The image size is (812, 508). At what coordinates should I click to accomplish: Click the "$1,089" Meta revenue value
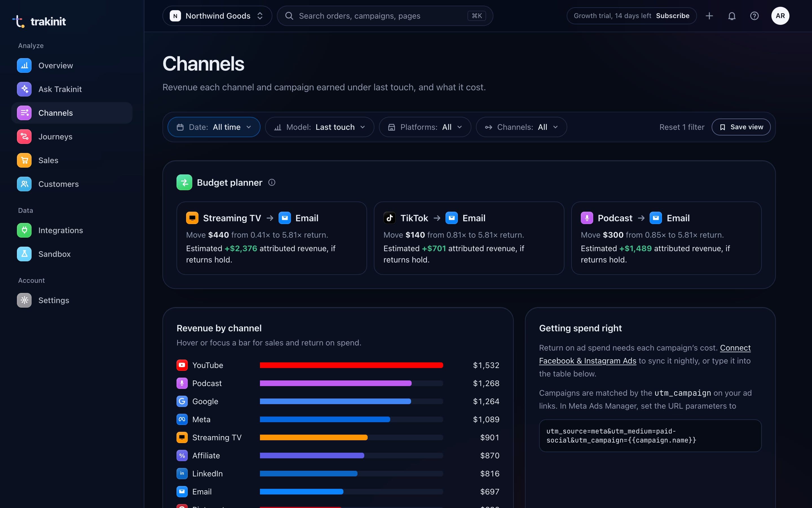[486, 419]
